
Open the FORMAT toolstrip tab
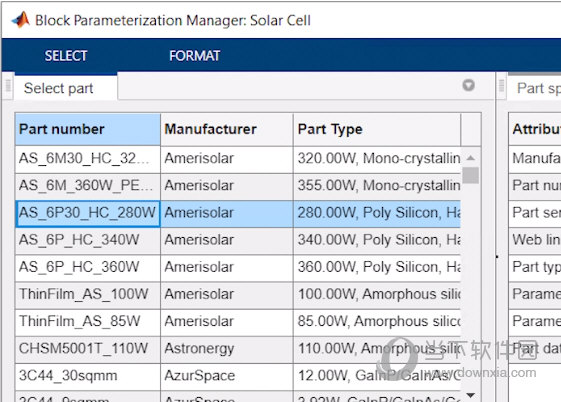195,56
